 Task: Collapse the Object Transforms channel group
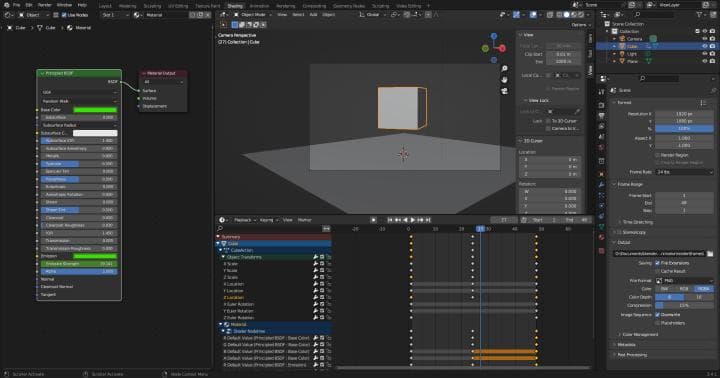[x=224, y=257]
